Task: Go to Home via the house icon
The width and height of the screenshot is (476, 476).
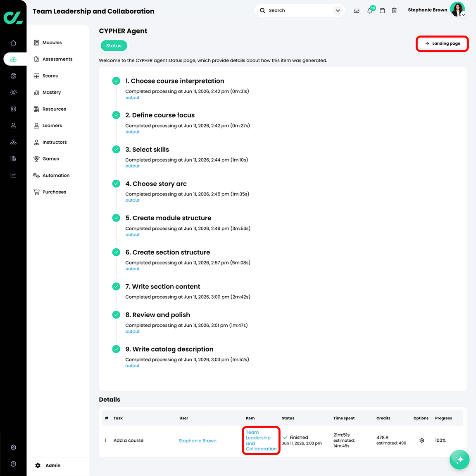Action: pos(13,43)
